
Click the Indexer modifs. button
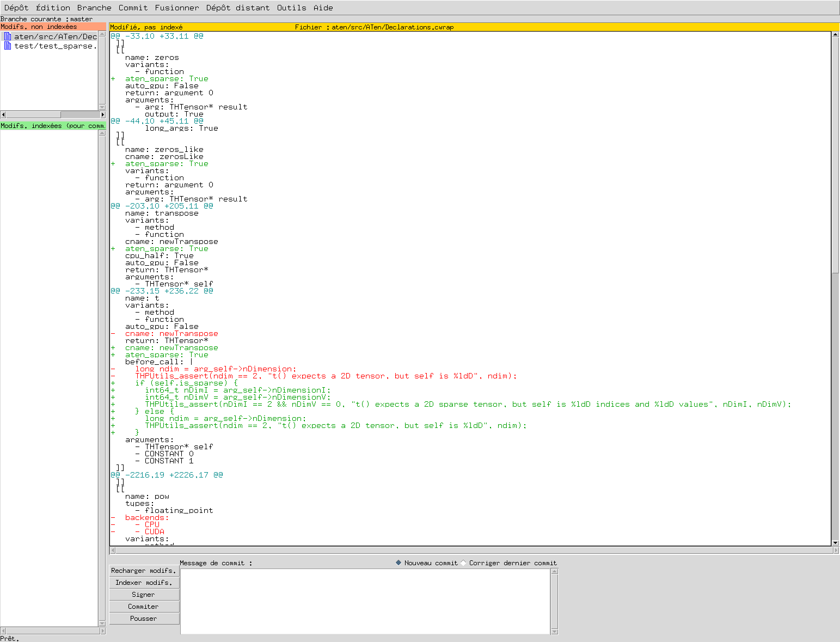pyautogui.click(x=144, y=583)
